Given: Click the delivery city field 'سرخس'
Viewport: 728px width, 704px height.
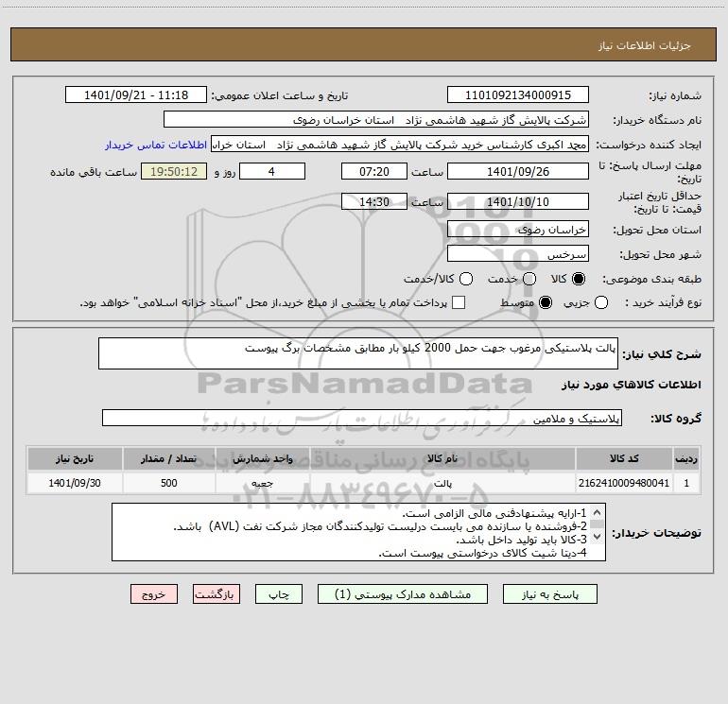Looking at the screenshot, I should [x=517, y=254].
